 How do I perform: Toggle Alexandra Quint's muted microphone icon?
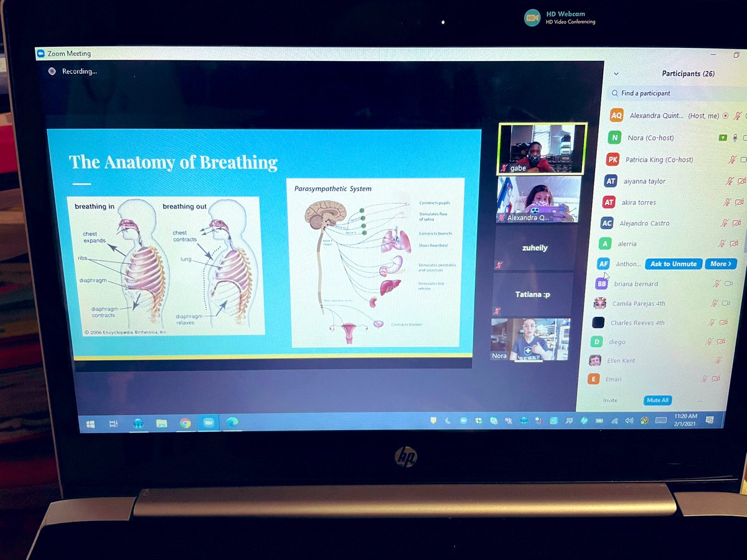point(738,116)
